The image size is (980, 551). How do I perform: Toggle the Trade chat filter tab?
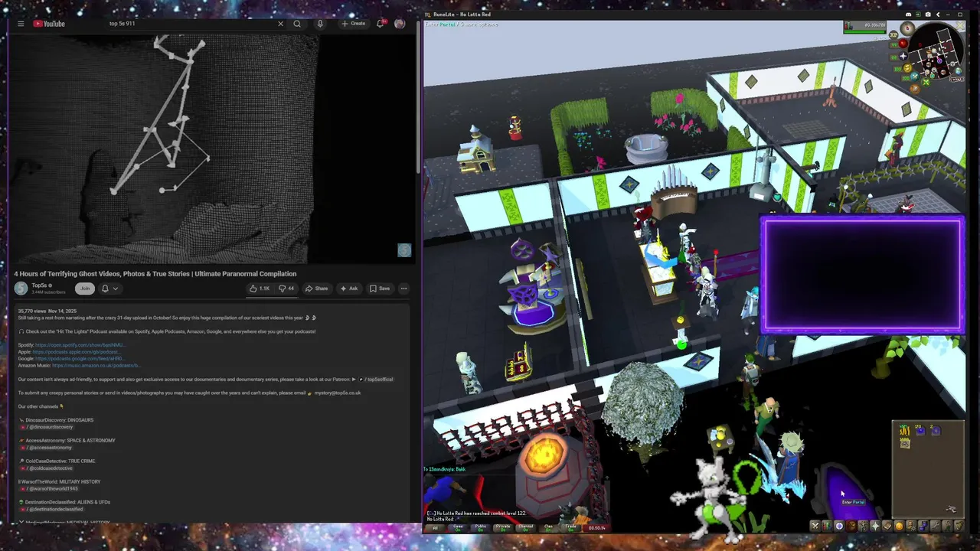(570, 528)
